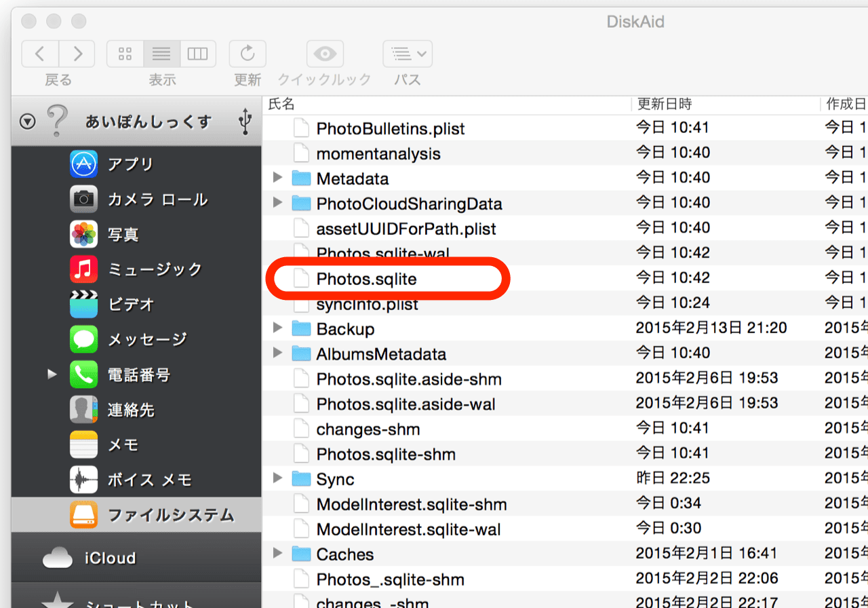Open ミュージック in the sidebar
Screen dimensions: 868x608
coord(136,270)
